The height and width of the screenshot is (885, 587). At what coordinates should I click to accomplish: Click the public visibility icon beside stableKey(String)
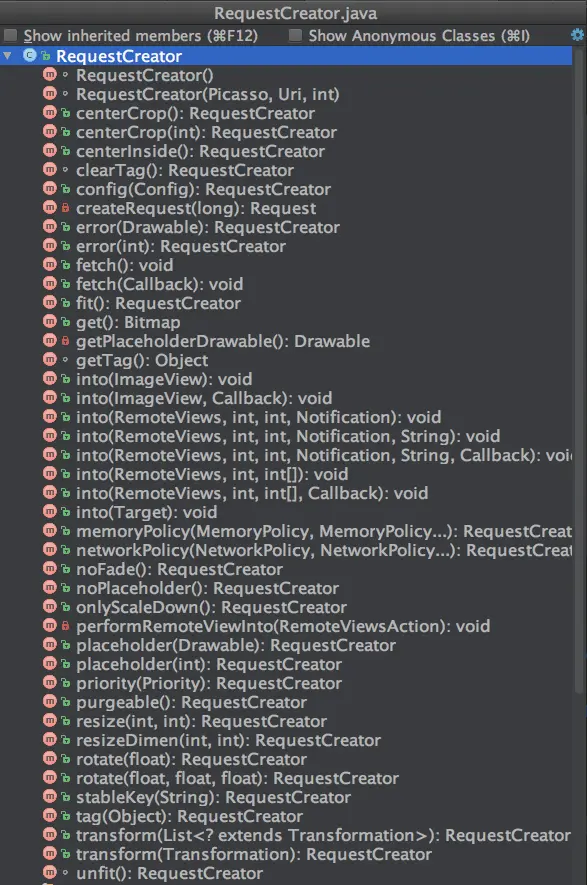[65, 797]
